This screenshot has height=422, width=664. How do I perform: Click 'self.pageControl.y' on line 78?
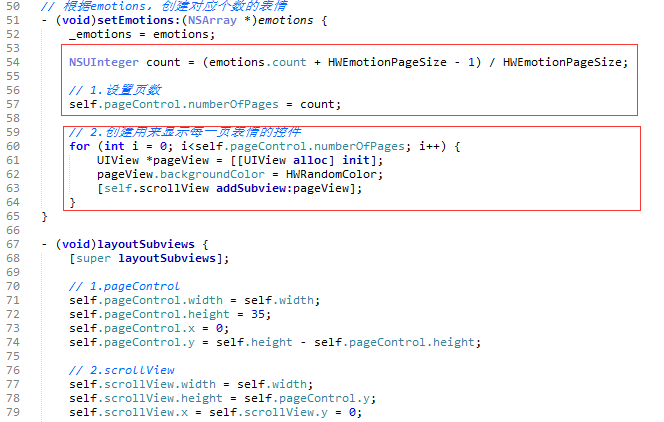point(307,398)
